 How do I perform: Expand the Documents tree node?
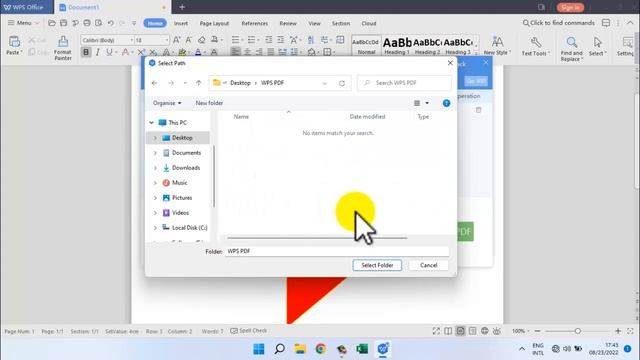[155, 153]
